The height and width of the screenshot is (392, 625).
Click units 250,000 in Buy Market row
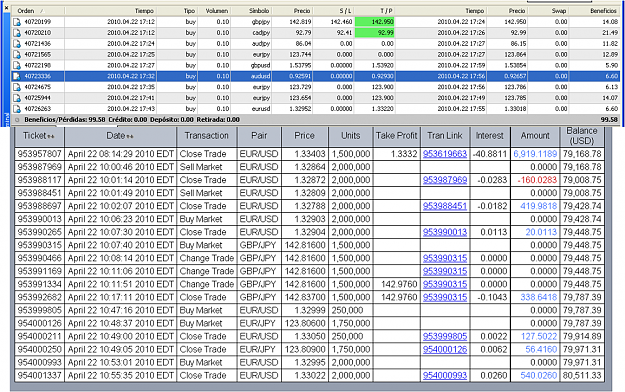click(348, 310)
